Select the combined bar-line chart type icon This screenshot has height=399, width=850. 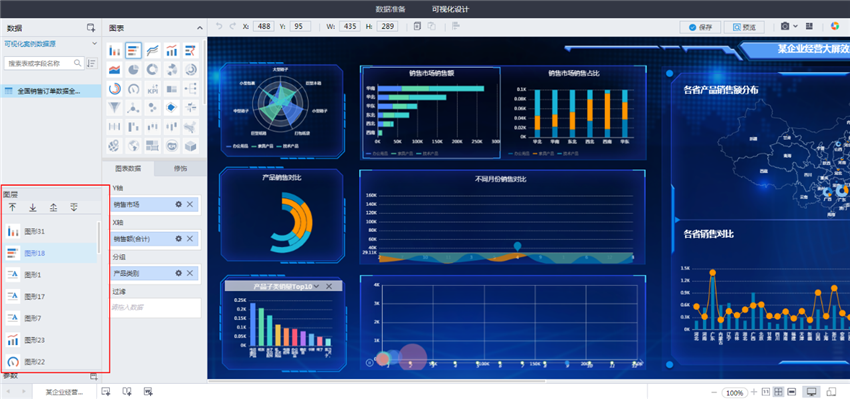point(171,51)
